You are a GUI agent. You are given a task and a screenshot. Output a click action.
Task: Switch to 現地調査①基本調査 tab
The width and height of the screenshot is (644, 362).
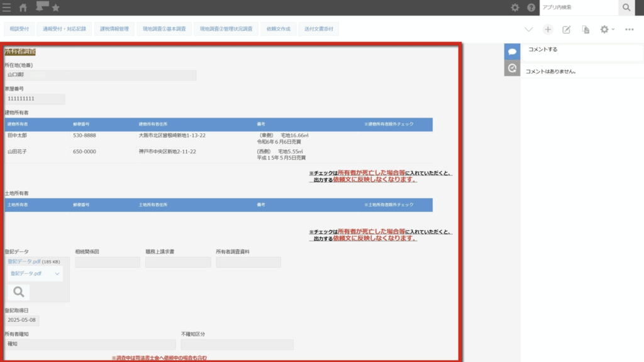tap(164, 29)
